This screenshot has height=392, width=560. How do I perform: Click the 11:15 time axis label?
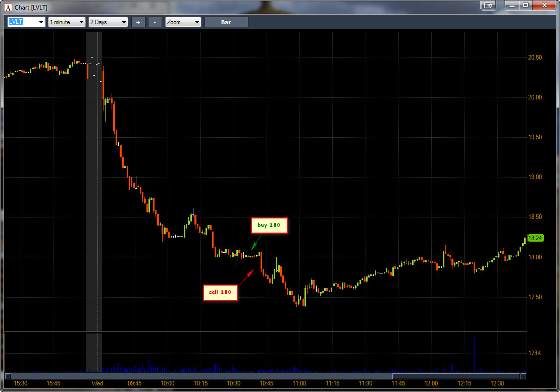click(332, 383)
